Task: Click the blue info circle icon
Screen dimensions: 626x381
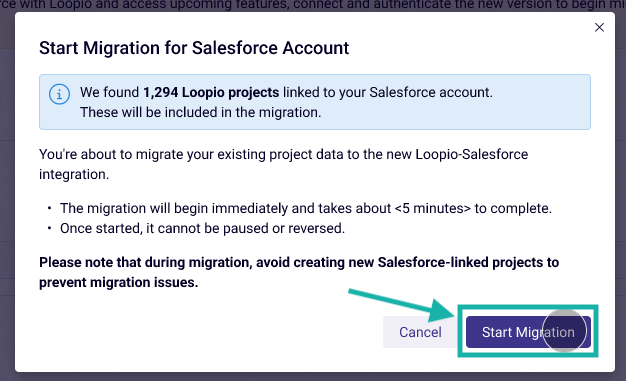Action: pos(59,94)
